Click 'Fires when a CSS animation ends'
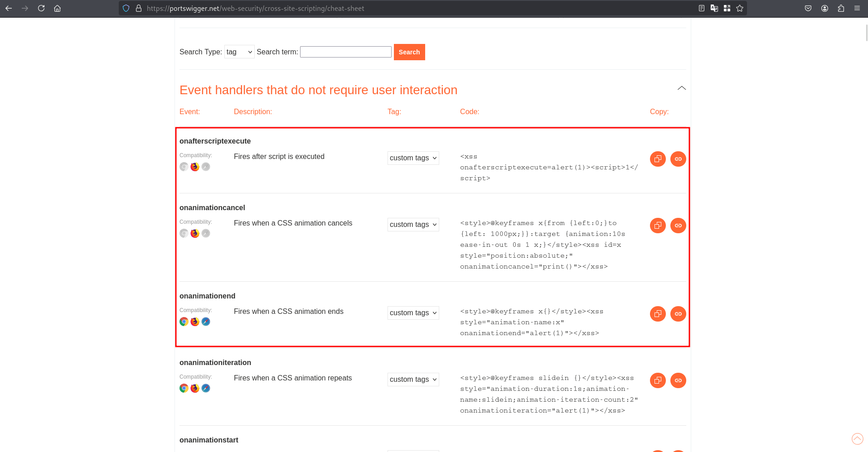This screenshot has width=868, height=452. [x=289, y=312]
